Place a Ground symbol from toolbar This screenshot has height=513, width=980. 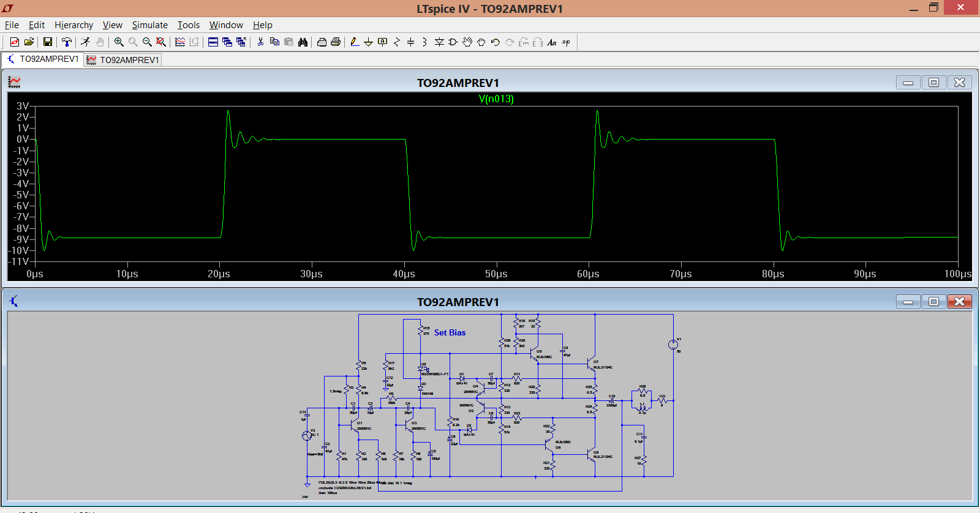tap(368, 42)
